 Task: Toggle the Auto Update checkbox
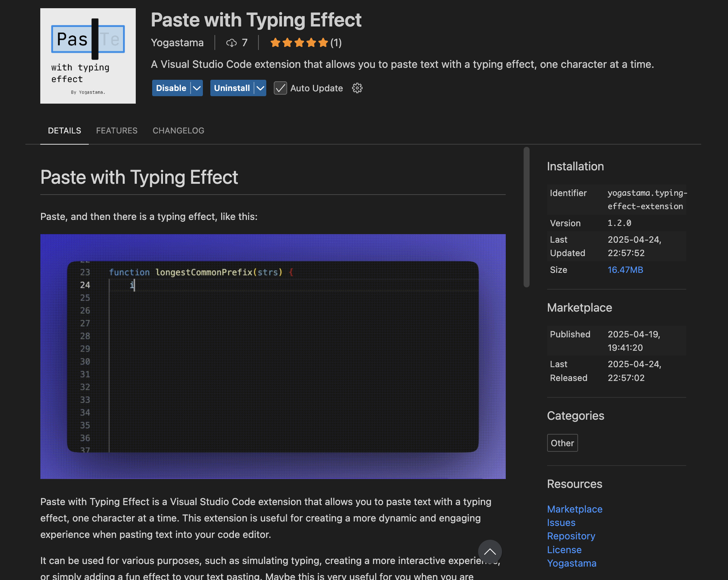(x=280, y=88)
